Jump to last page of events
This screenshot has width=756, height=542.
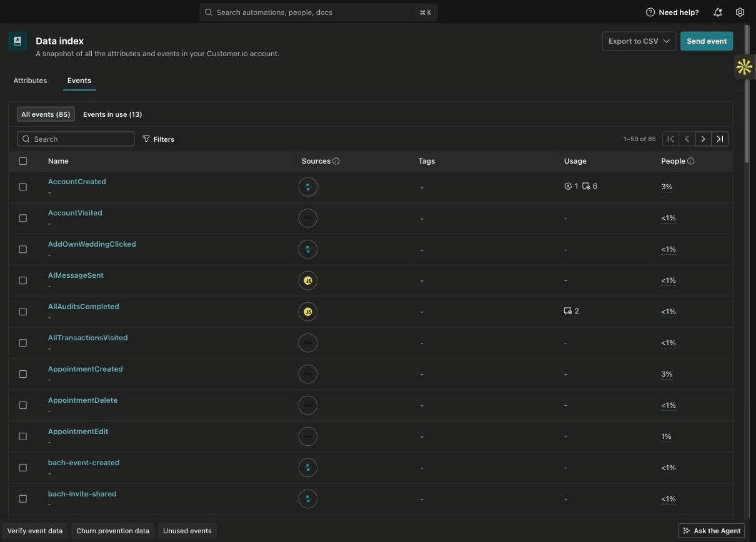coord(720,139)
